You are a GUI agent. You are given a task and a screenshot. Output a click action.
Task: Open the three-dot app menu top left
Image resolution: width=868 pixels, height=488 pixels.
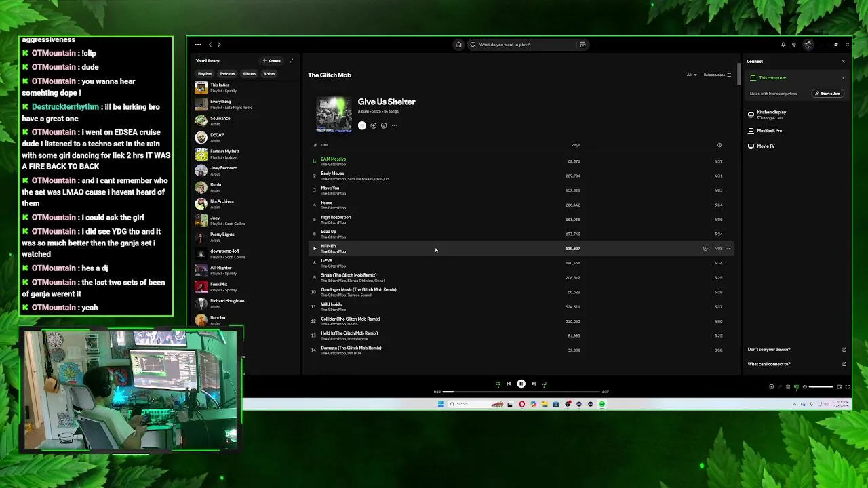pos(197,45)
